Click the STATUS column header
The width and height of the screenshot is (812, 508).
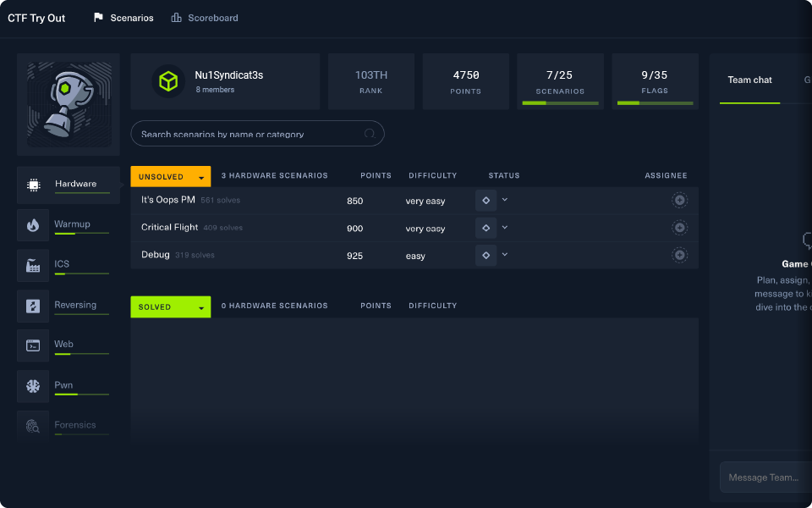(x=504, y=176)
